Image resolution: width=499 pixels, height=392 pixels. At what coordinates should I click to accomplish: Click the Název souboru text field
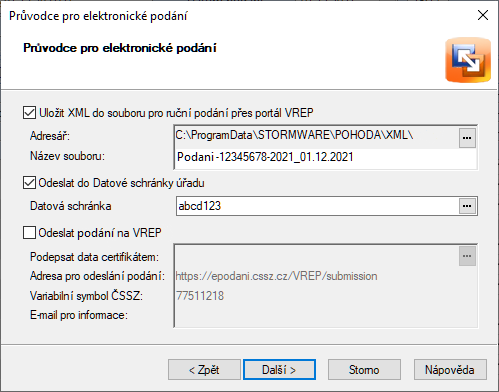[x=325, y=157]
